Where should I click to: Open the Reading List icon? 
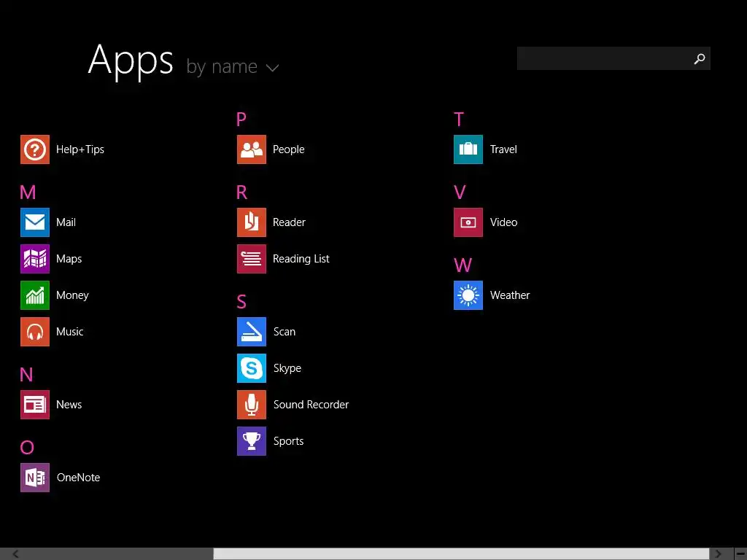tap(252, 259)
